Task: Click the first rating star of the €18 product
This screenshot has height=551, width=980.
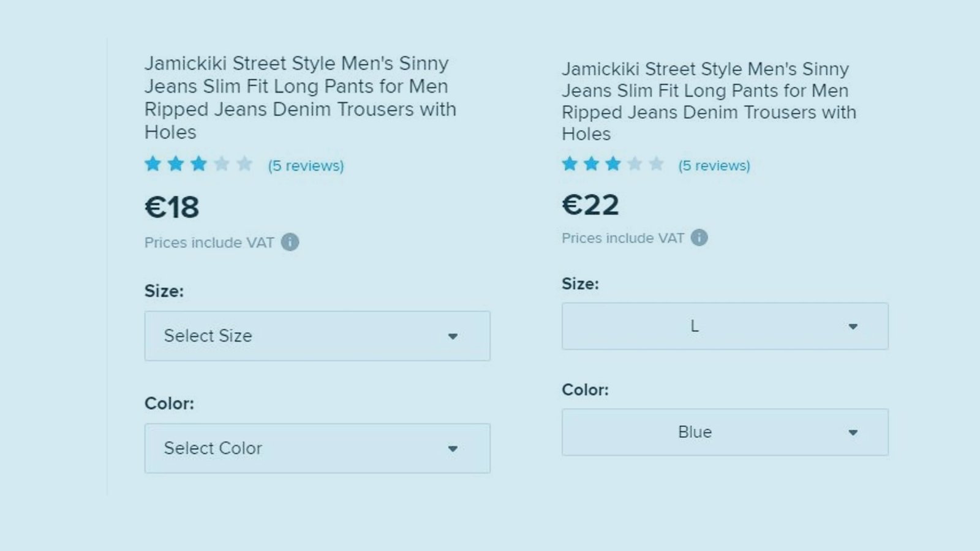Action: tap(153, 164)
